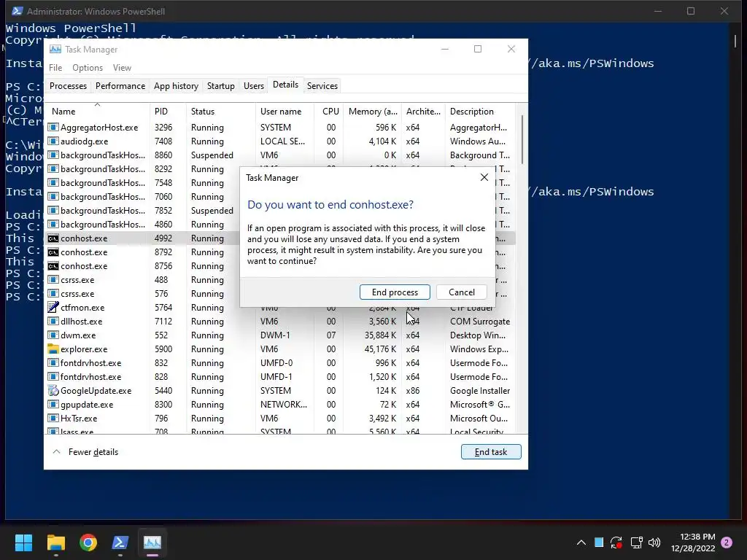Switch to the Processes tab
Image resolution: width=747 pixels, height=560 pixels.
click(x=68, y=86)
